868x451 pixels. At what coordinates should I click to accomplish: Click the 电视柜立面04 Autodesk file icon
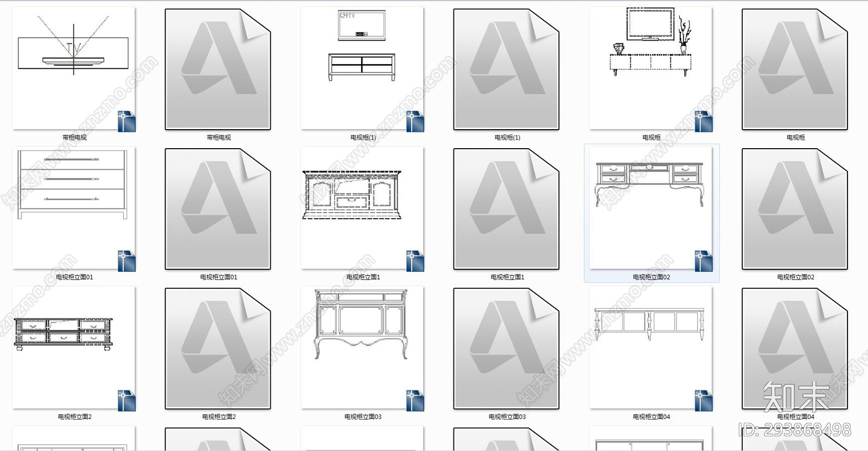[795, 348]
